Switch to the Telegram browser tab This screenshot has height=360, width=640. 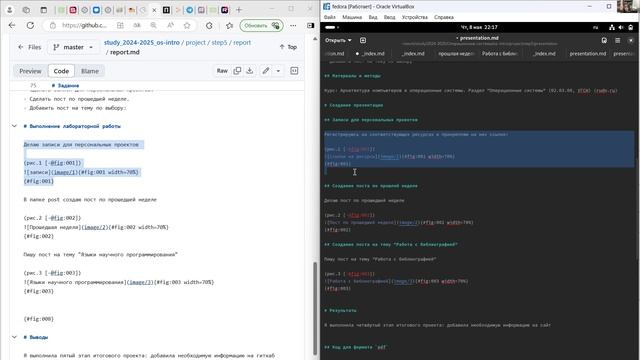point(189,10)
